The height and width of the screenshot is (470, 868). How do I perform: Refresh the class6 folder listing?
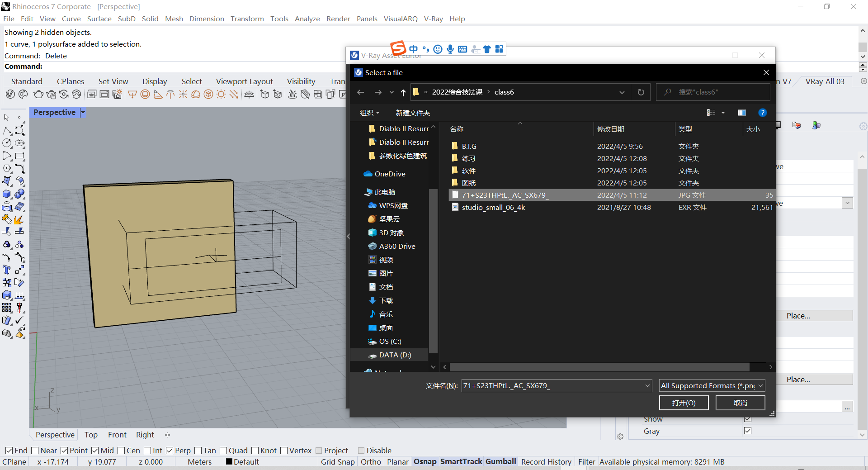(x=641, y=92)
